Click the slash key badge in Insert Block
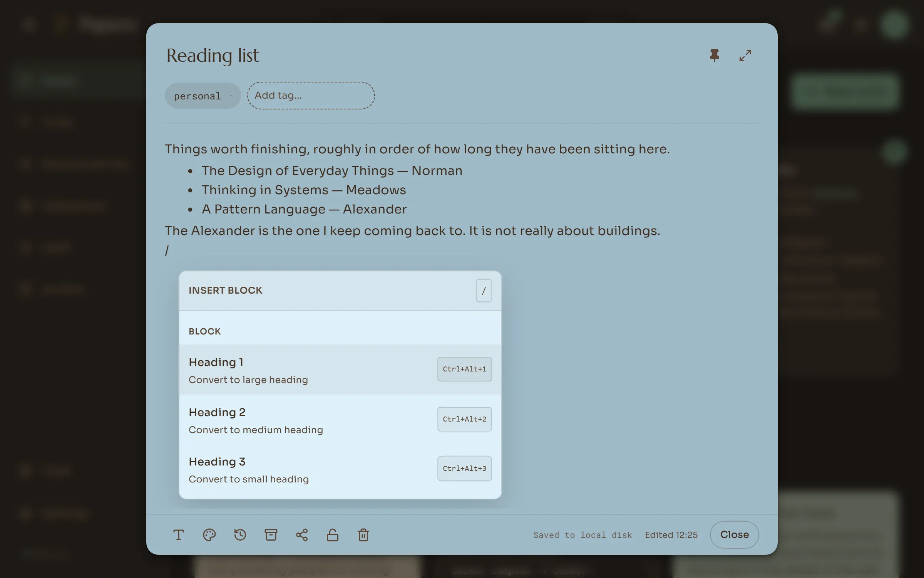This screenshot has height=578, width=924. (484, 291)
